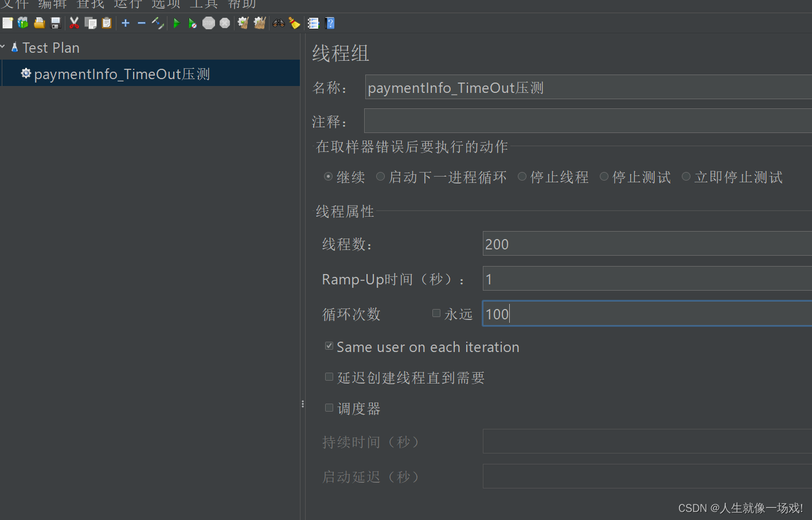Open a test plan with folder icon
This screenshot has width=812, height=520.
click(40, 23)
